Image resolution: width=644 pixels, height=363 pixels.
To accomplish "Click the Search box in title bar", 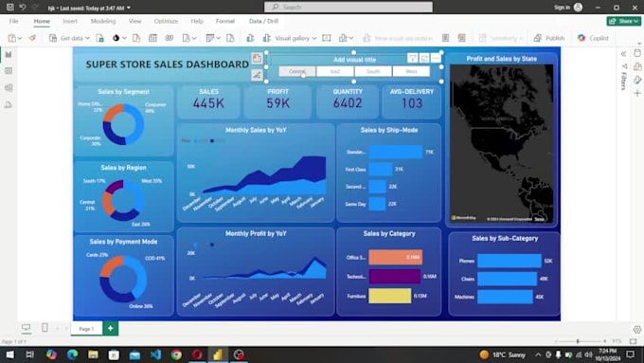I will (x=349, y=7).
